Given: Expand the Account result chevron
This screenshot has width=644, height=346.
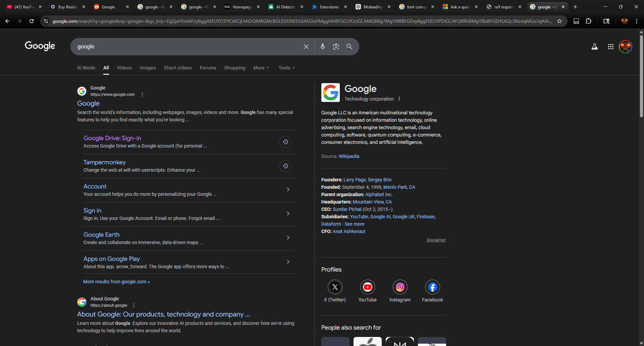Looking at the screenshot, I should pyautogui.click(x=288, y=189).
